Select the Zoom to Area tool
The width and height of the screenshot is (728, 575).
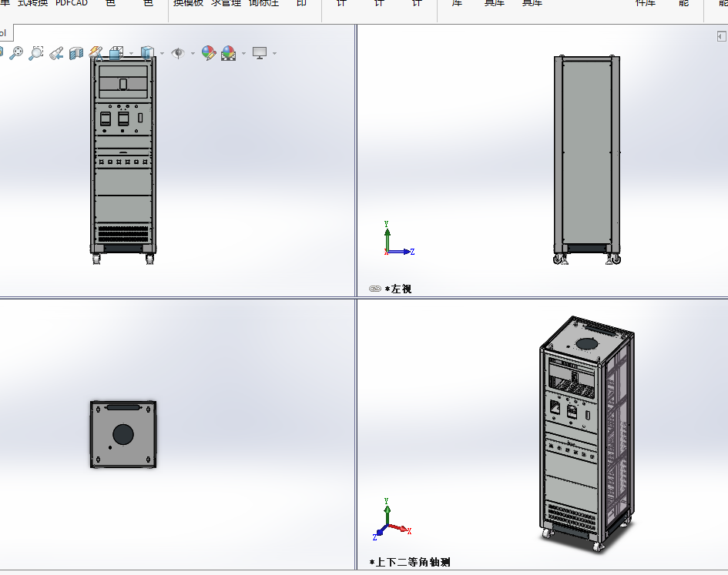pos(36,53)
